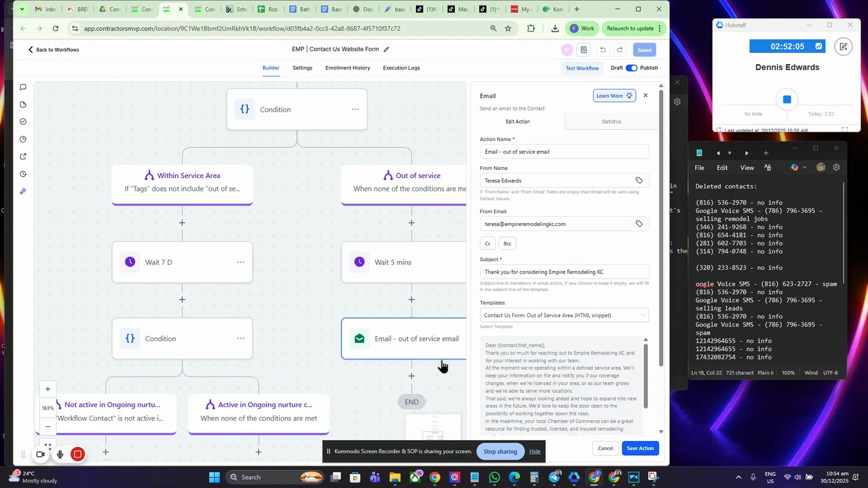Toggle the checkbox beside Hubstaff timer
The image size is (868, 488).
(x=818, y=47)
